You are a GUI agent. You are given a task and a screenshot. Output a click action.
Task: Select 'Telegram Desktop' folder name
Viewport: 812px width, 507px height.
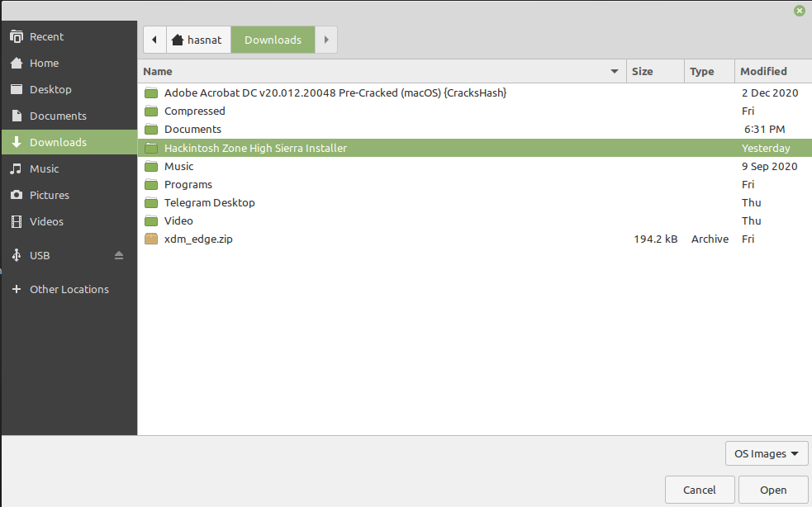pyautogui.click(x=209, y=202)
